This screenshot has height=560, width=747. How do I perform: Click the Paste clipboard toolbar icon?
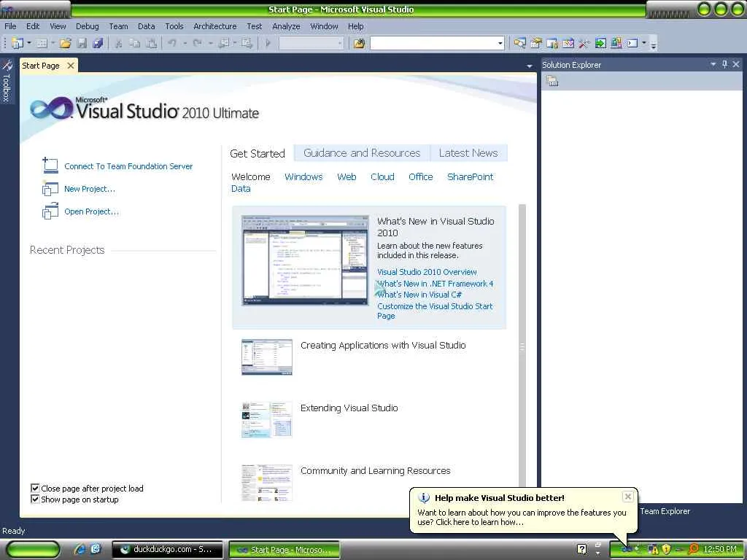click(151, 43)
